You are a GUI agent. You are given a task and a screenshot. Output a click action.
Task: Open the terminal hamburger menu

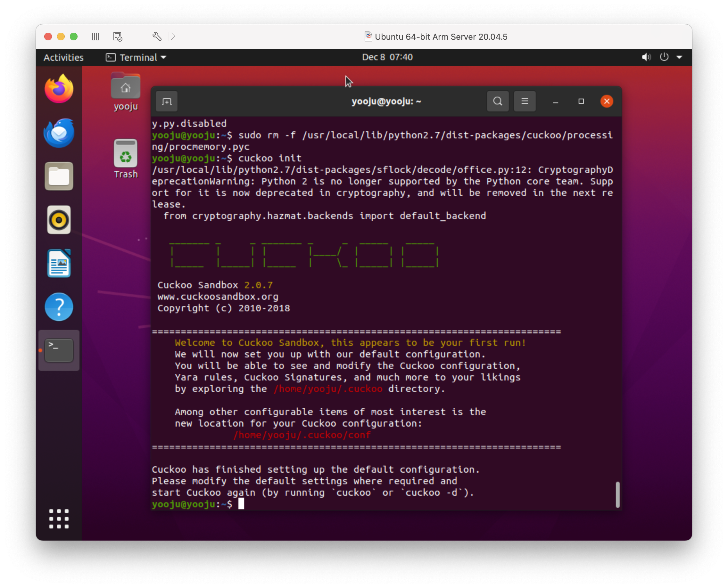pyautogui.click(x=524, y=101)
